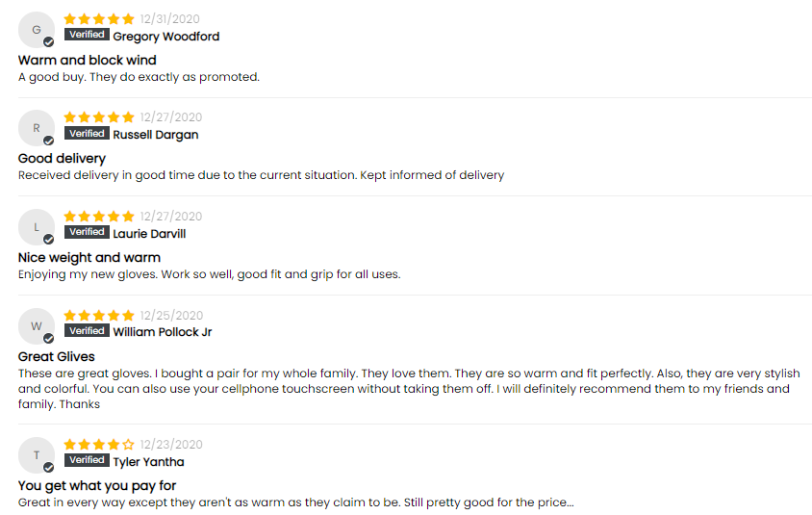
Task: Click the Verified badge next to Laurie Darvill
Action: tap(87, 232)
